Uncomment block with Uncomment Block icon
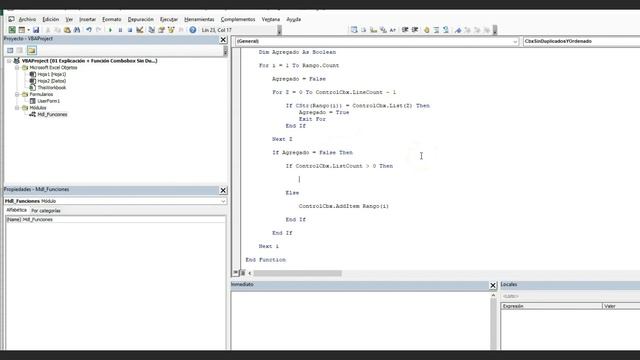Screen dimensions: 640x360 (x=446, y=30)
